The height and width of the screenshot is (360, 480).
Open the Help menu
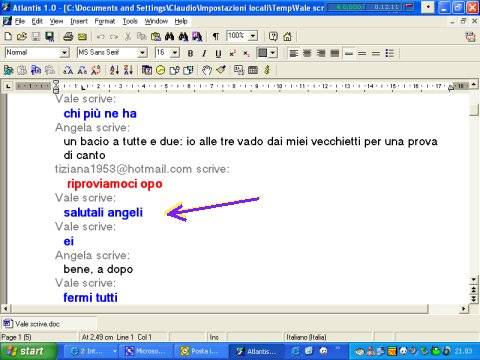181,21
